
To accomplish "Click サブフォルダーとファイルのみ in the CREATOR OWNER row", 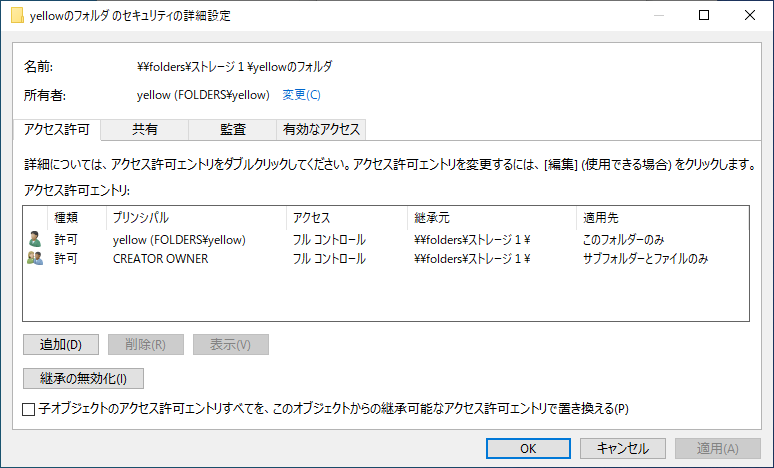I will (x=645, y=259).
